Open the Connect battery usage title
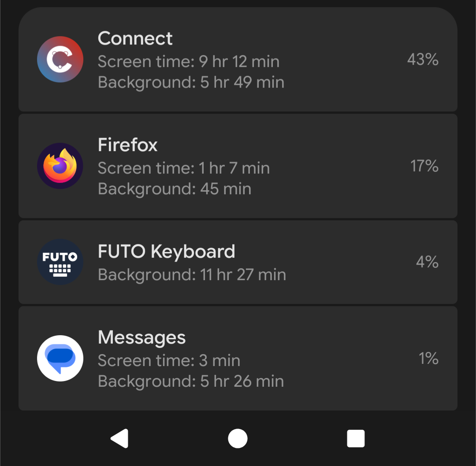 point(135,38)
